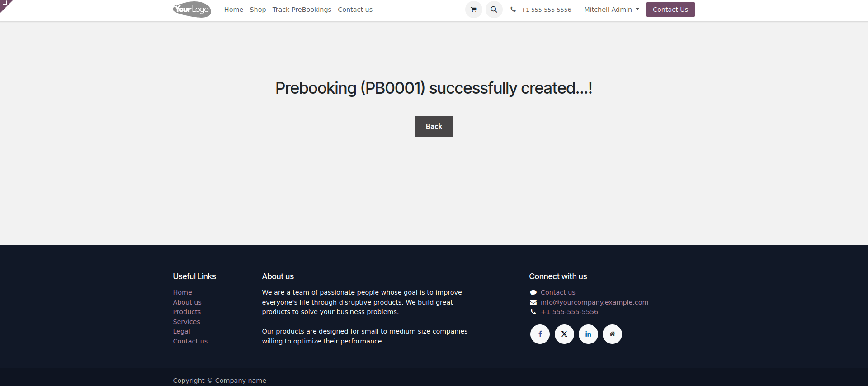This screenshot has height=386, width=868.
Task: Expand the Mitchell Admin user dropdown
Action: pyautogui.click(x=611, y=10)
